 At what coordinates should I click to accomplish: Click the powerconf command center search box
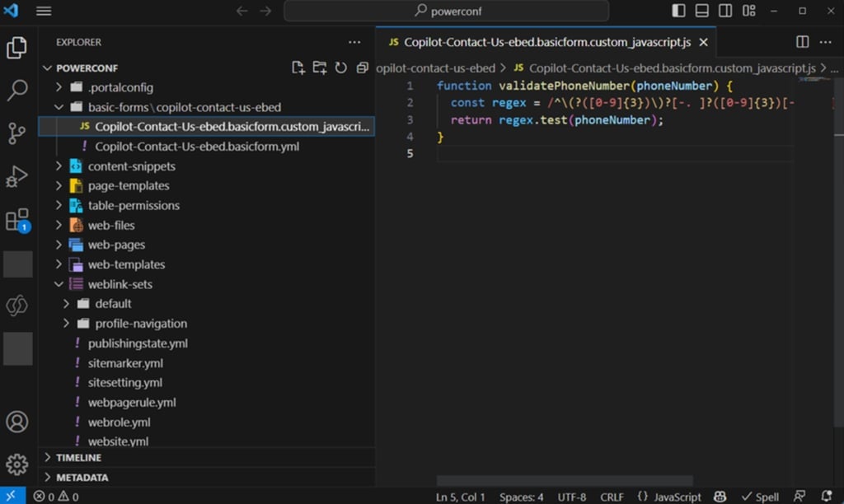point(446,11)
